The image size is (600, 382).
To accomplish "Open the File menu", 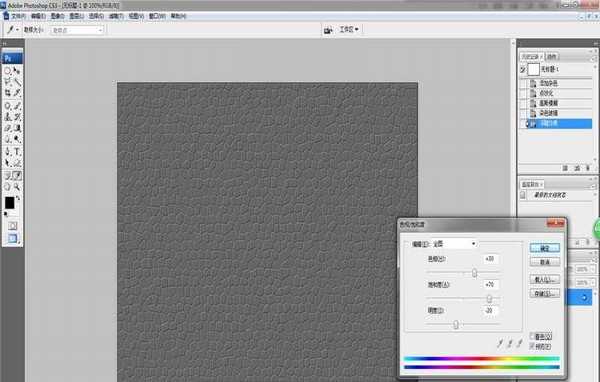I will tap(18, 16).
